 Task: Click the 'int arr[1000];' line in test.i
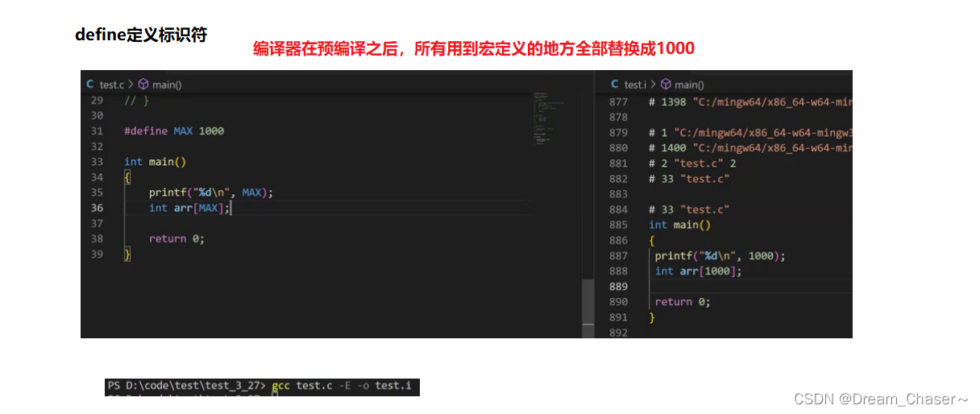coord(698,271)
